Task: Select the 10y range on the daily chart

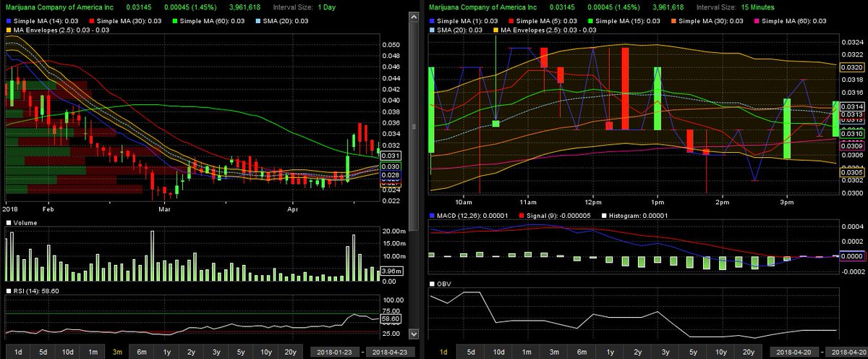Action: pyautogui.click(x=265, y=352)
